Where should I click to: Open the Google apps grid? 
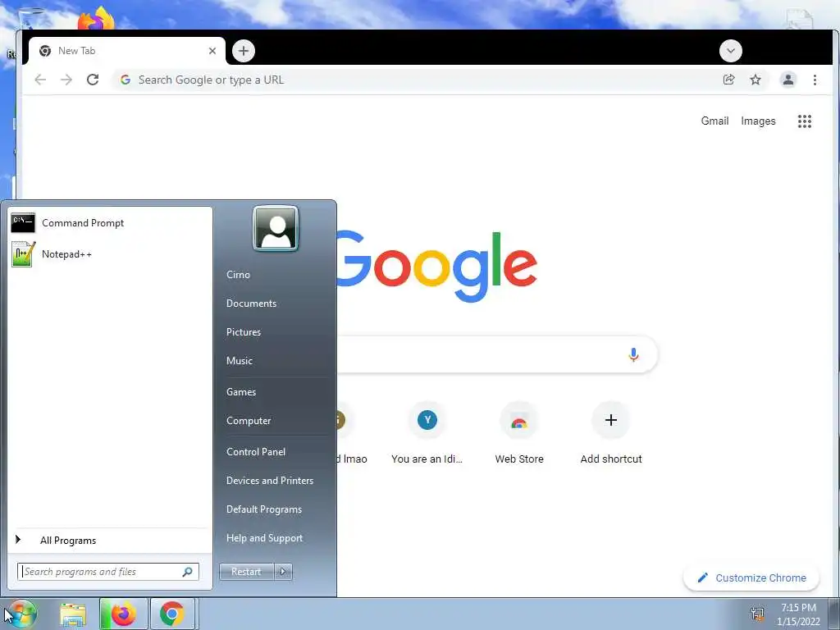point(805,121)
